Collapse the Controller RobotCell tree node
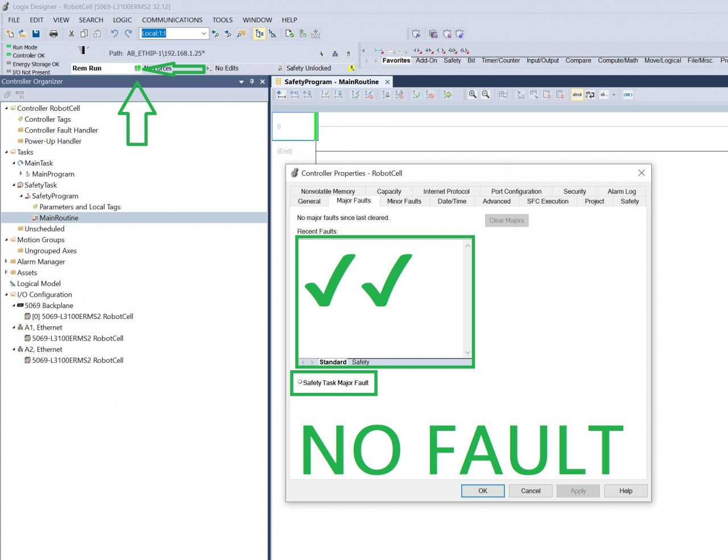The height and width of the screenshot is (560, 728). [6, 108]
